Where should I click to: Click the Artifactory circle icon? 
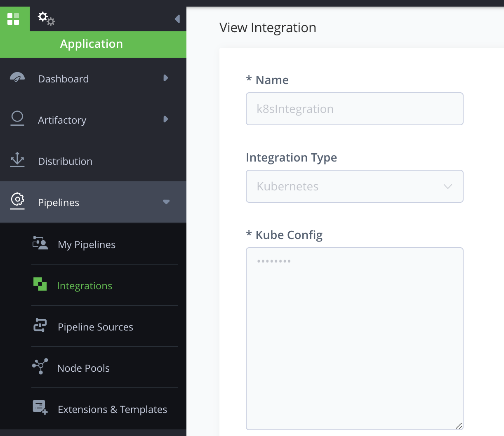[17, 119]
